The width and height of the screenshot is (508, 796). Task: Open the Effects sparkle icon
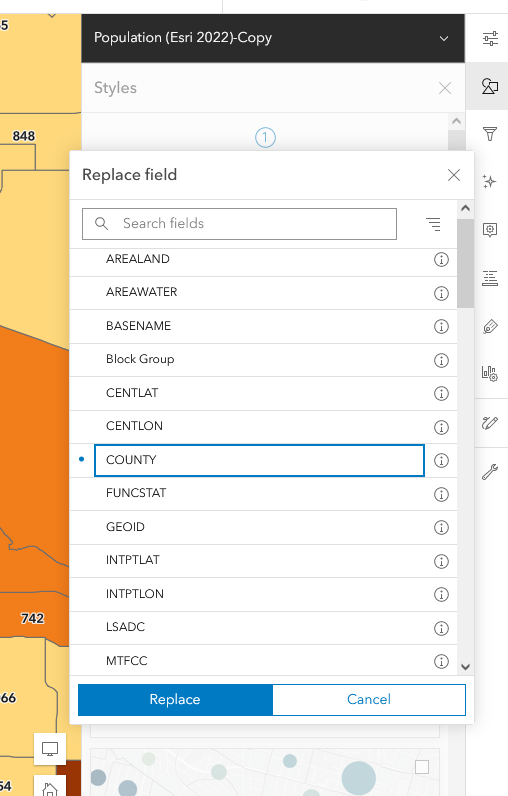(x=490, y=181)
